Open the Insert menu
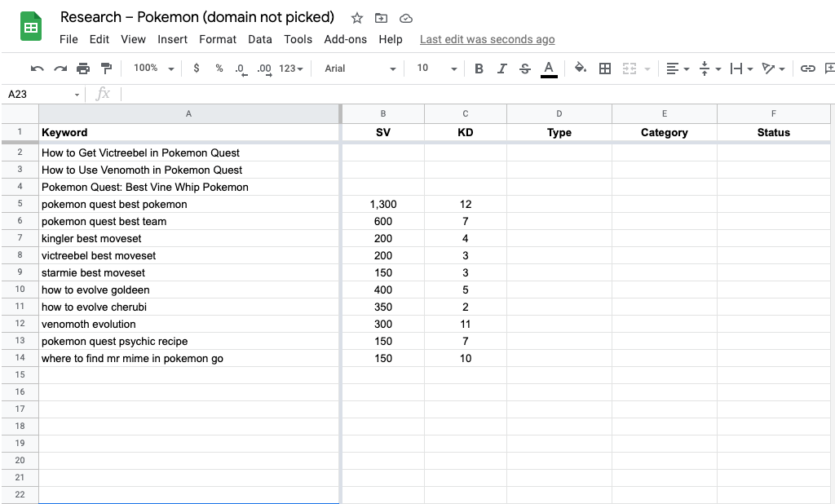 (x=173, y=39)
